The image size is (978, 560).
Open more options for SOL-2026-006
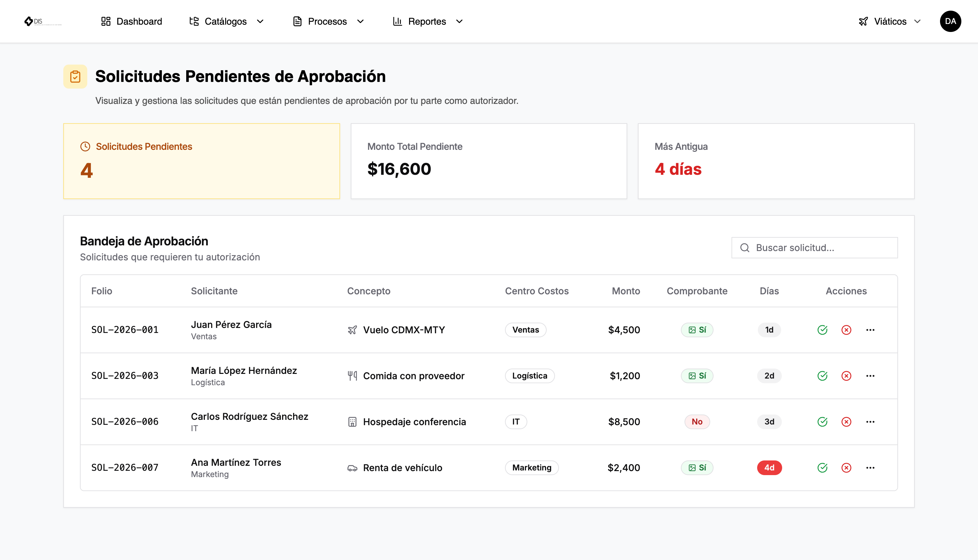pyautogui.click(x=870, y=421)
